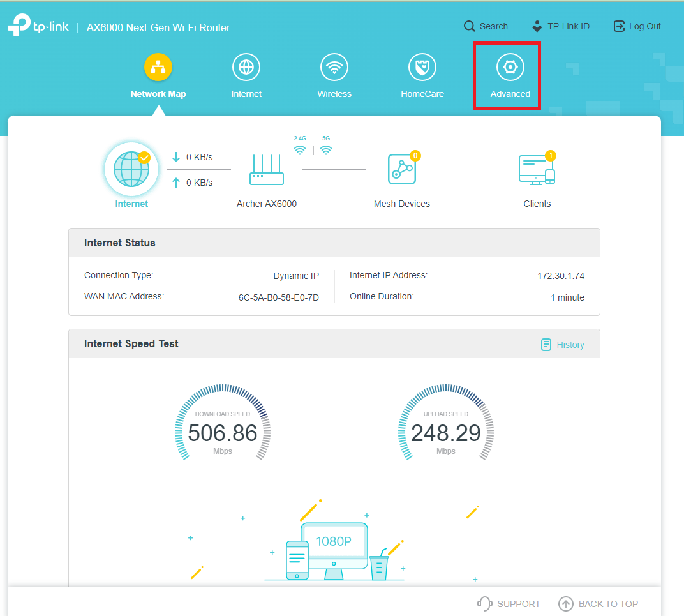684x616 pixels.
Task: Click BACK TO TOP in the footer
Action: pyautogui.click(x=608, y=604)
